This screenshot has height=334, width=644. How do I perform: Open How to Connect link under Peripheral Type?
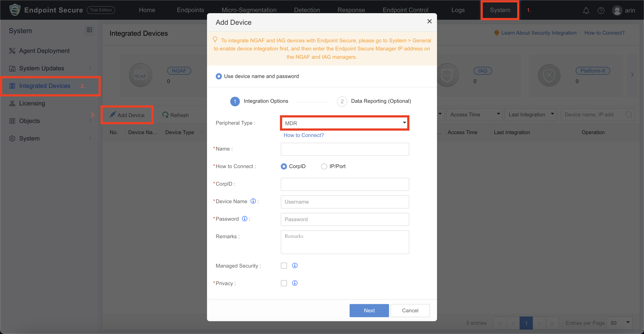[304, 135]
